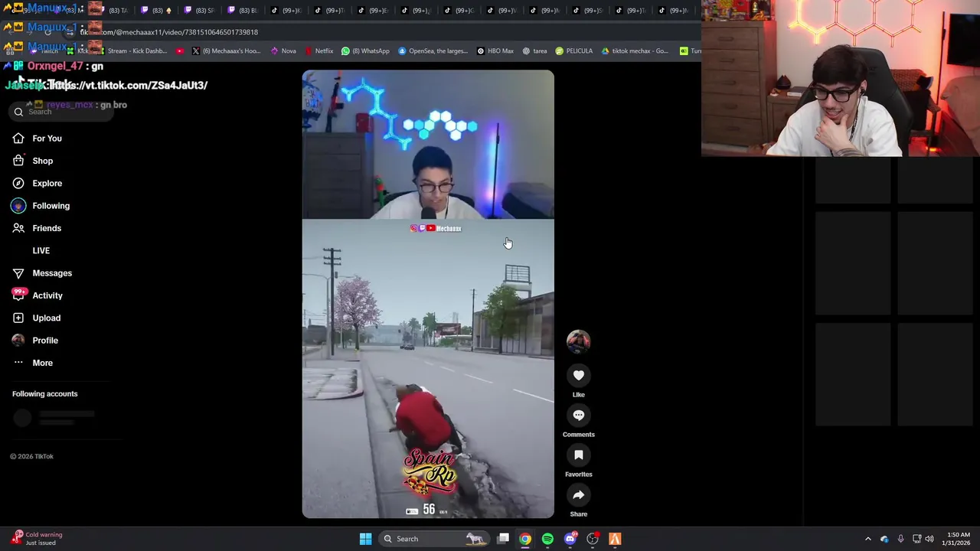Click the © 2026 TikTok footer text
The width and height of the screenshot is (980, 551).
click(31, 456)
